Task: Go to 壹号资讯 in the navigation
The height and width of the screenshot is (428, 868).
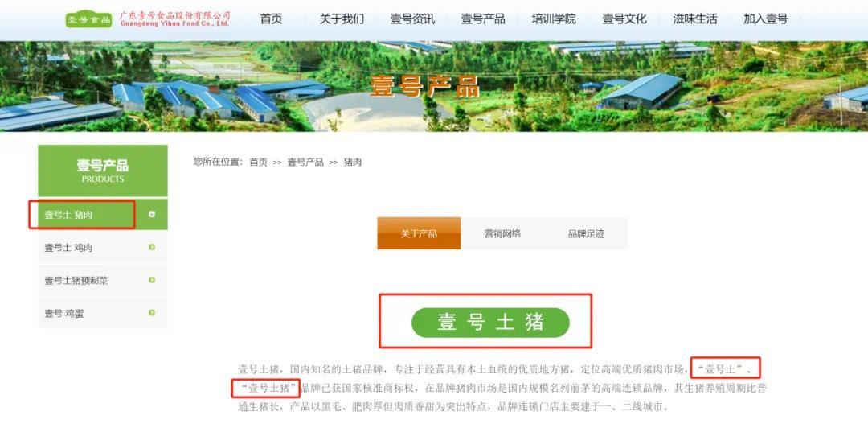Action: (x=412, y=19)
